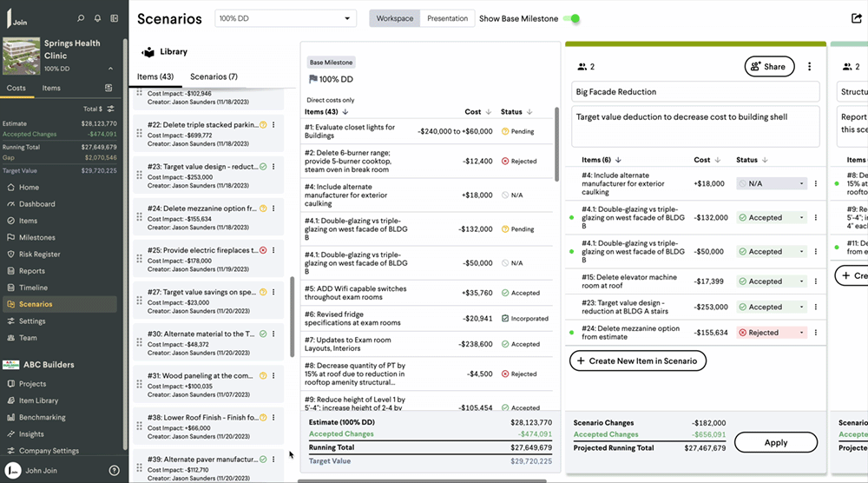Select the Items tab in sidebar
Viewport: 868px width, 483px height.
[51, 88]
